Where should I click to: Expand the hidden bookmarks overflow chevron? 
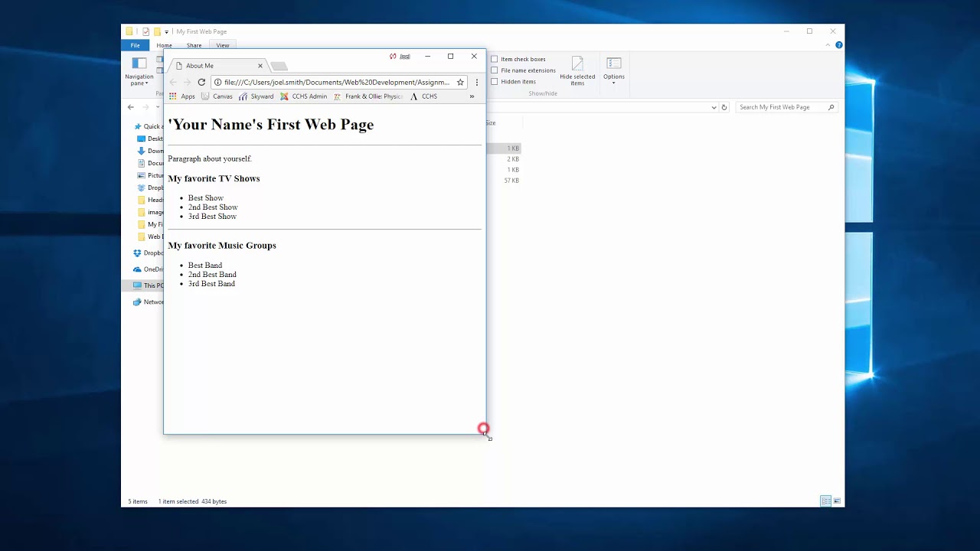tap(472, 96)
